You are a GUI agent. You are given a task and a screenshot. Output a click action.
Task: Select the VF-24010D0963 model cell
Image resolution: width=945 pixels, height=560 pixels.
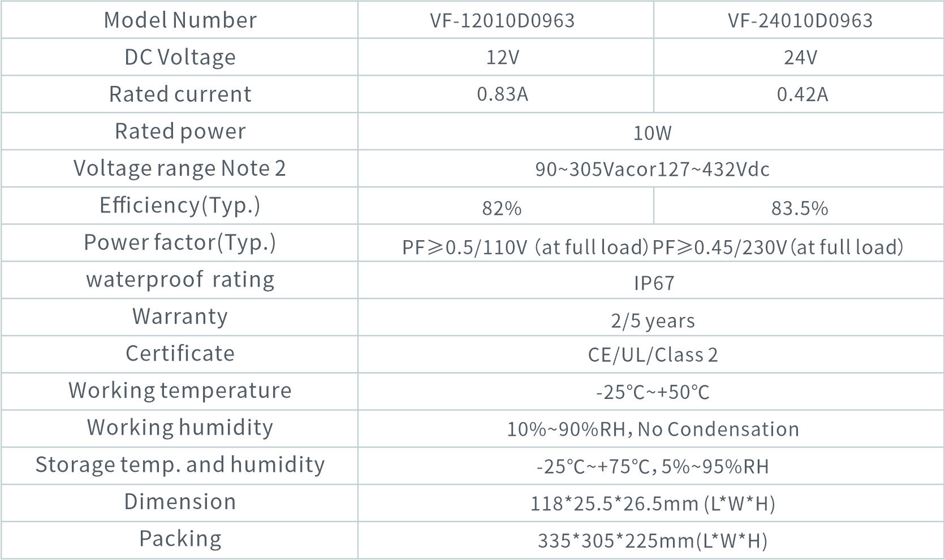tap(800, 21)
